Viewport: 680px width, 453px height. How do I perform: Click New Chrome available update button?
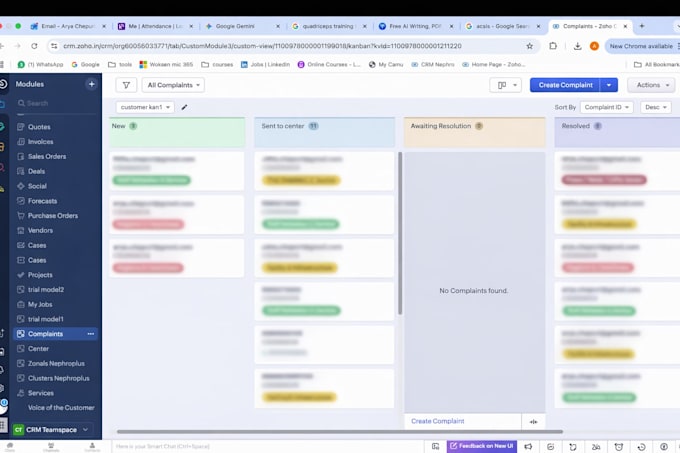[x=641, y=46]
